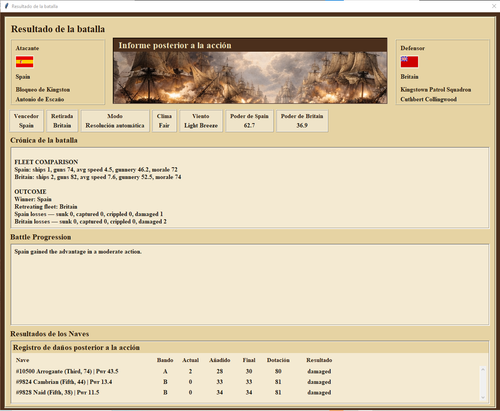Select the Clima Fair info box
The height and width of the screenshot is (411, 500).
(164, 121)
